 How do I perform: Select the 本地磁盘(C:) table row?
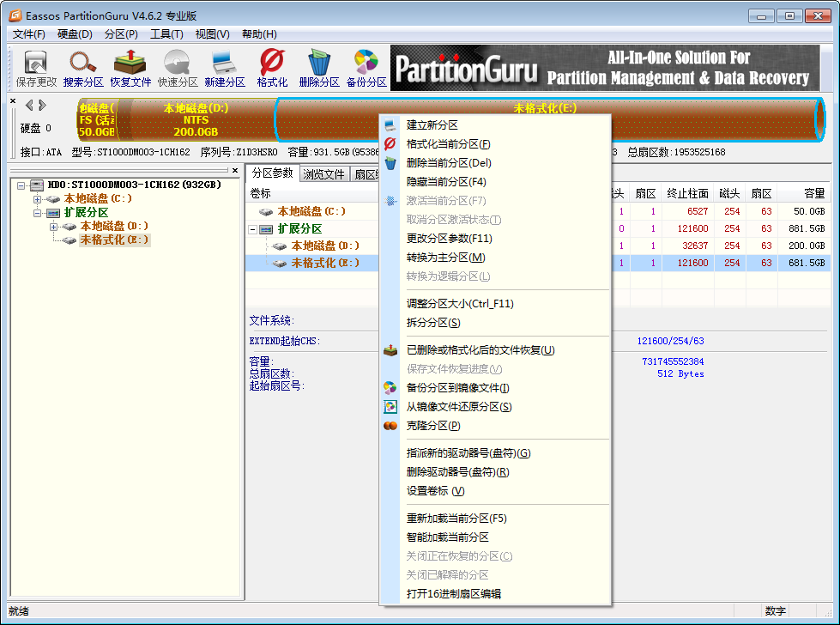click(x=538, y=212)
